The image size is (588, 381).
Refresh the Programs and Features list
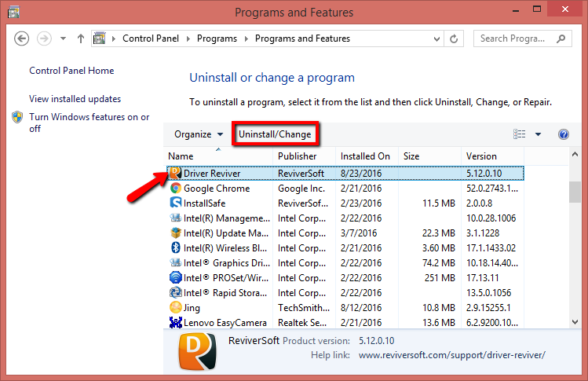[454, 38]
